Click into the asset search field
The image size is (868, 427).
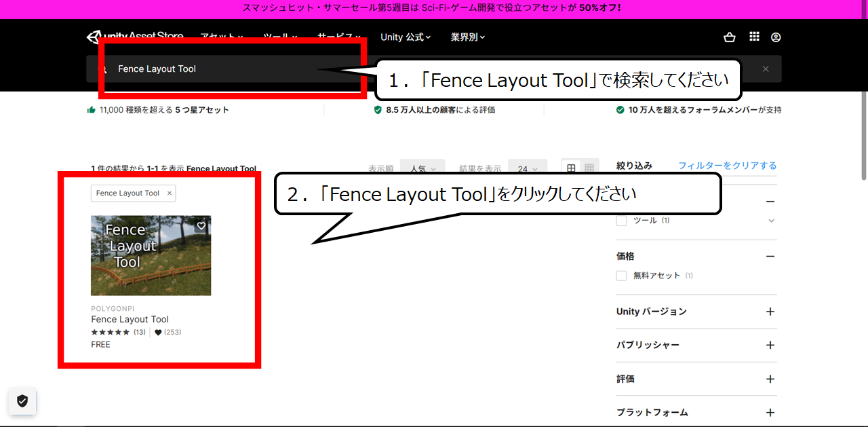pos(434,69)
